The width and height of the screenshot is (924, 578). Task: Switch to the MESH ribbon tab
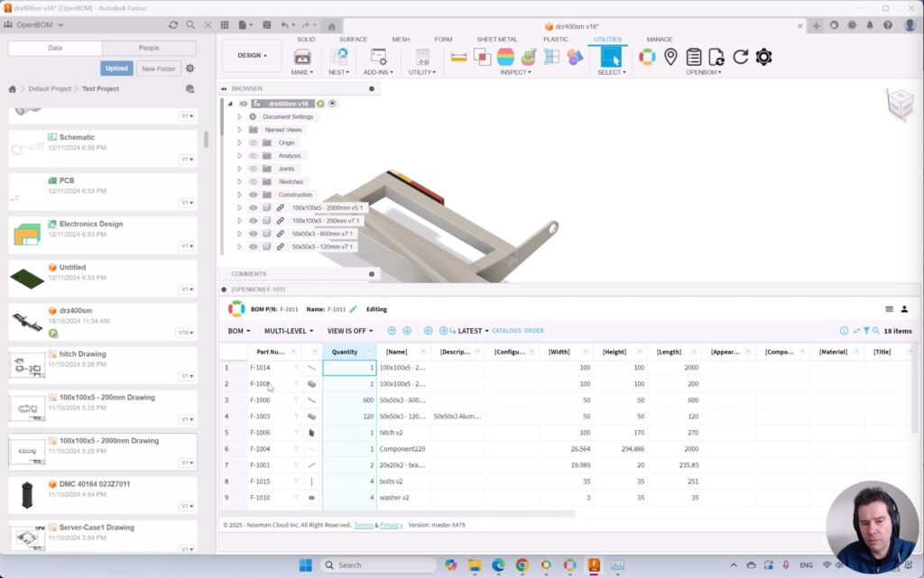401,40
